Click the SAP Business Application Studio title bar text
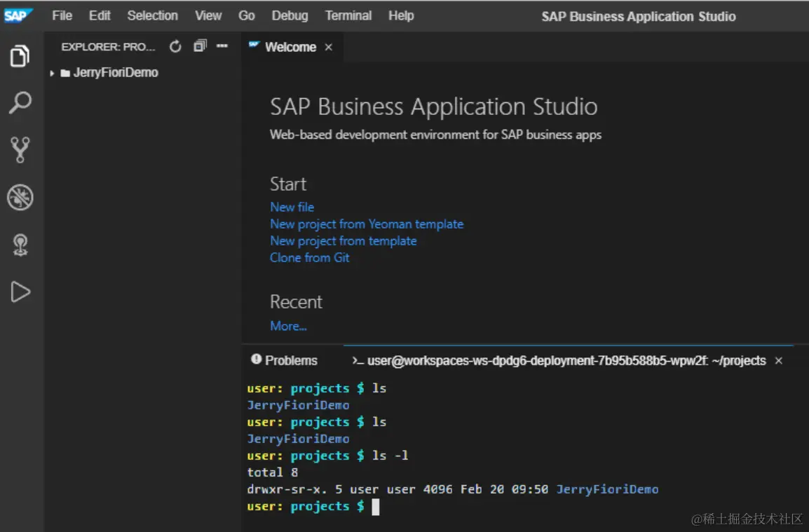 click(x=638, y=17)
